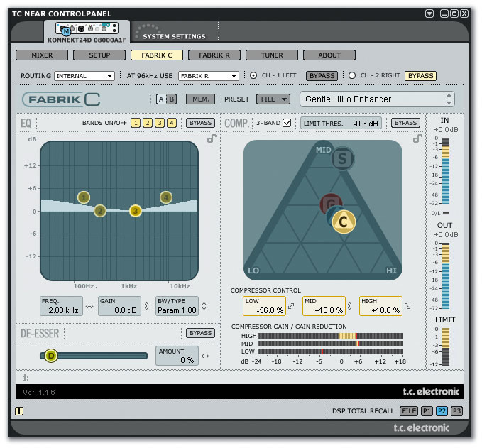The image size is (482, 448).
Task: Toggle EQ band 4 on/off button
Action: coord(171,123)
